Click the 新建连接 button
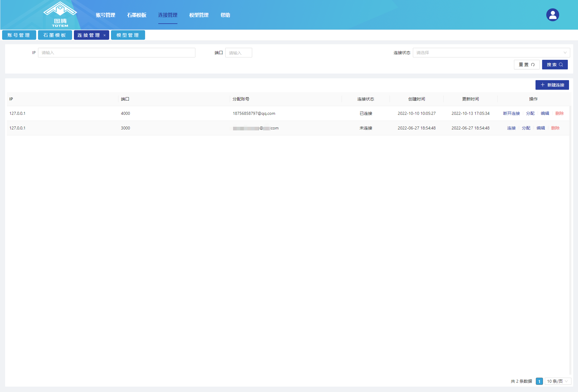The width and height of the screenshot is (578, 392). coord(552,85)
